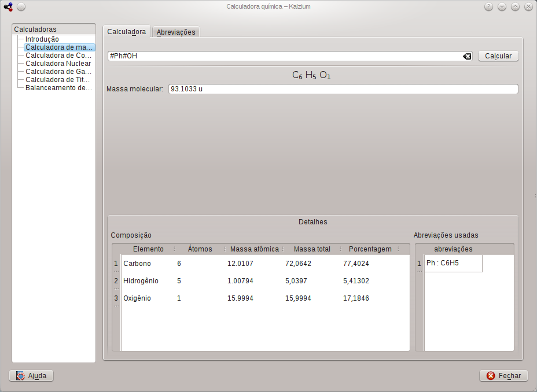
Task: Select the concentration calculator entry
Action: [58, 56]
